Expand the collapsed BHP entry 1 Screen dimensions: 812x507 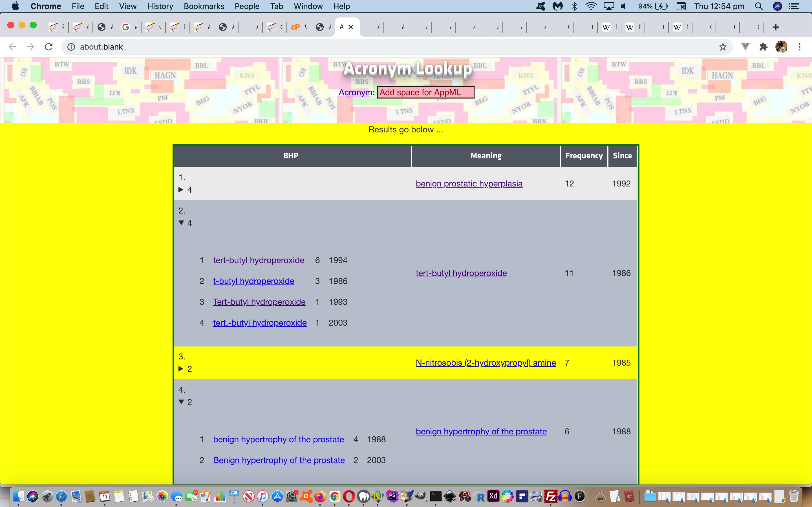pos(182,190)
